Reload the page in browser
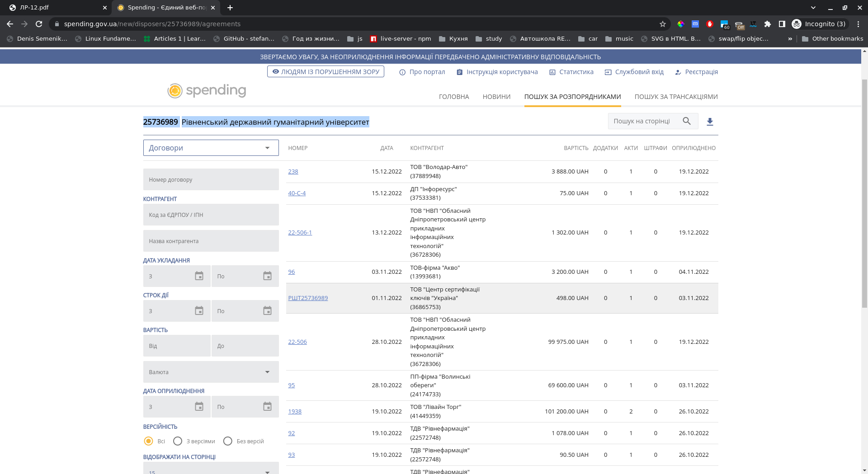Viewport: 868px width, 474px height. click(39, 24)
